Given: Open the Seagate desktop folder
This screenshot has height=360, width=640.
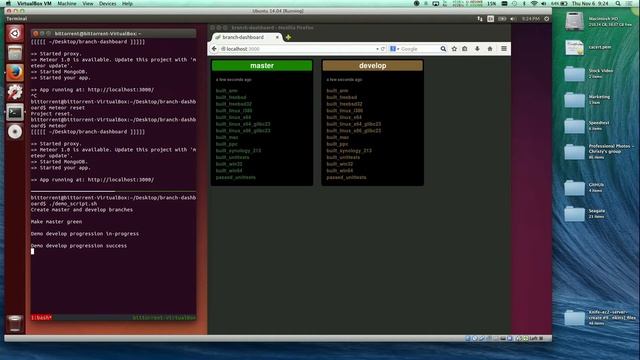Looking at the screenshot, I should click(x=575, y=214).
